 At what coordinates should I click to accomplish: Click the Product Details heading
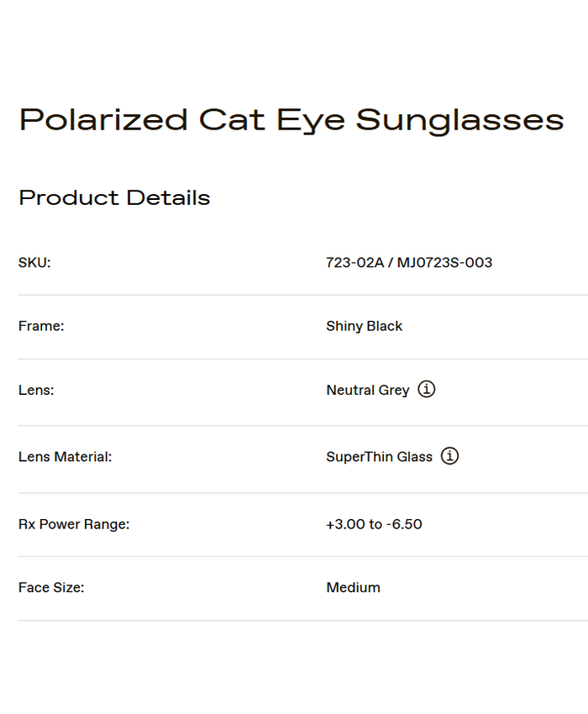(114, 198)
